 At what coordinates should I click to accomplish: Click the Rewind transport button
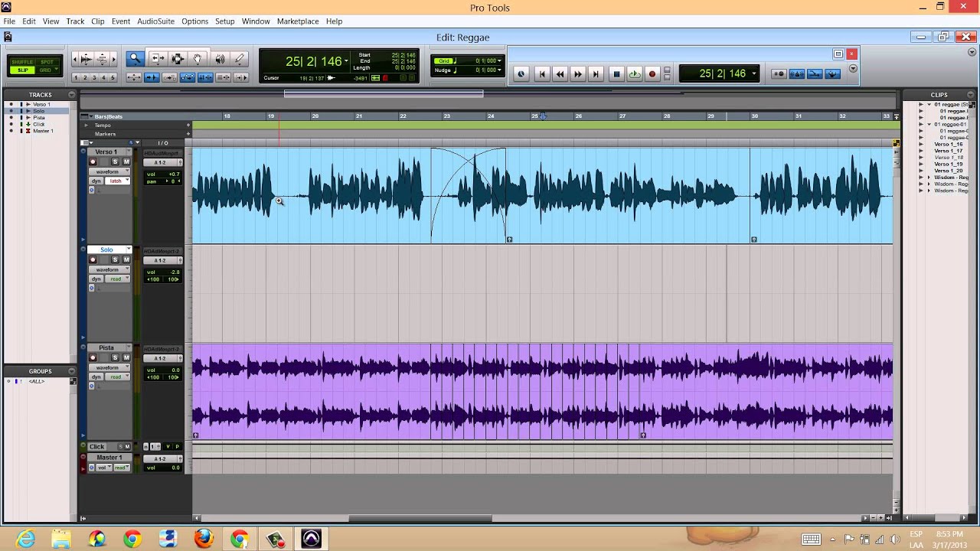point(560,74)
